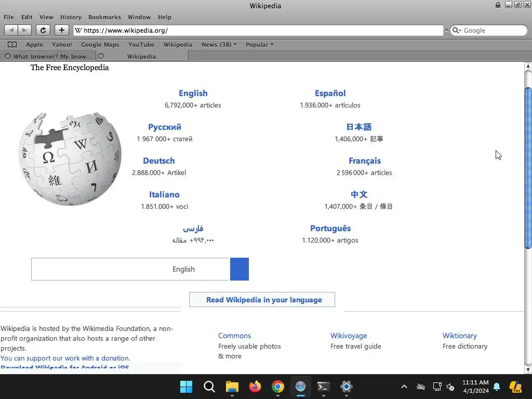Open the Yahoo! bookmark

coord(62,45)
